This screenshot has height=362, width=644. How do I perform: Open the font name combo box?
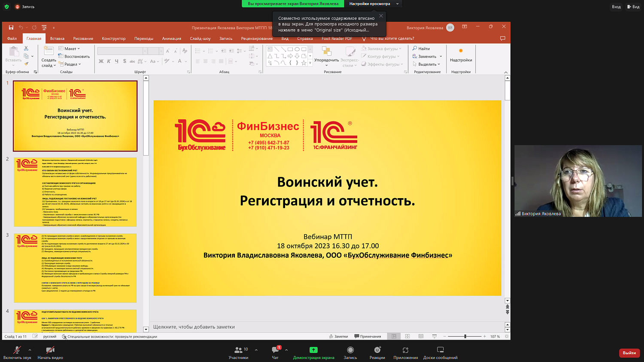point(122,51)
